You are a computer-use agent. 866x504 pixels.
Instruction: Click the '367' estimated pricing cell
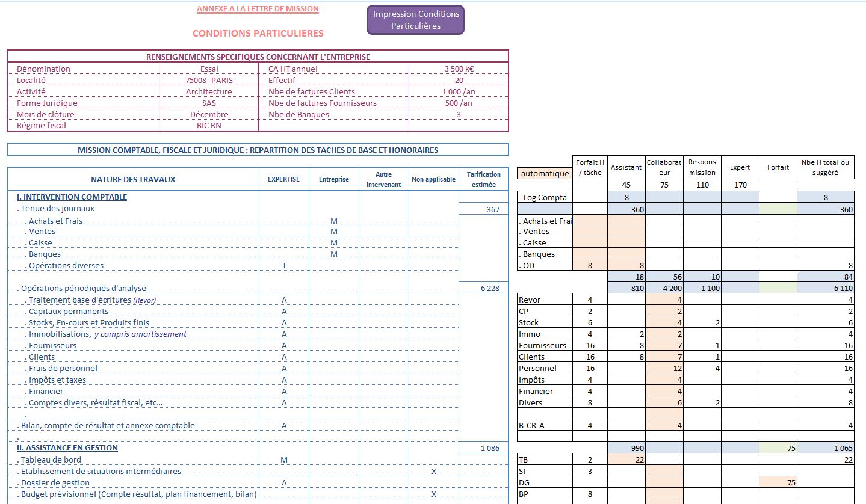(x=483, y=209)
